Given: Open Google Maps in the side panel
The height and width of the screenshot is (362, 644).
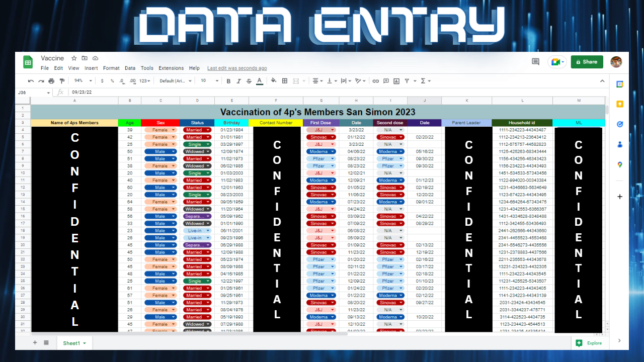Looking at the screenshot, I should click(620, 164).
